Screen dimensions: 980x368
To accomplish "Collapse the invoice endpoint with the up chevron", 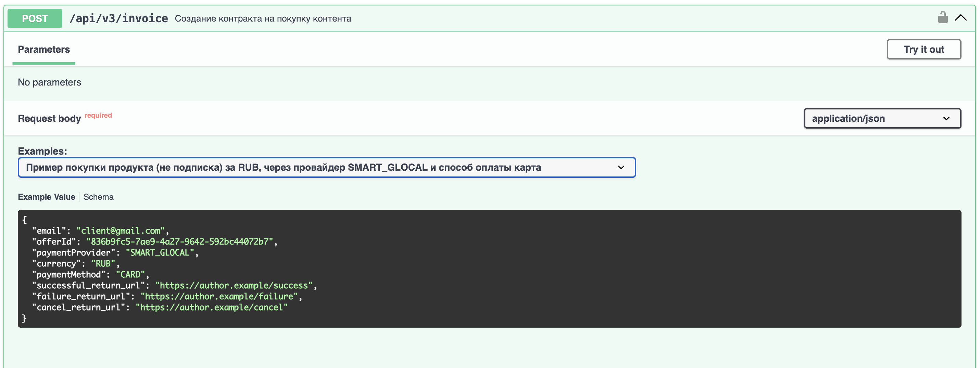I will pos(960,18).
